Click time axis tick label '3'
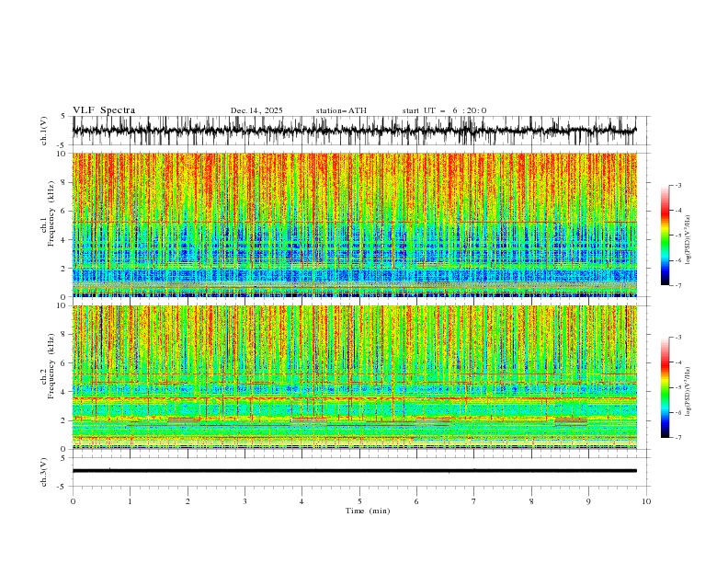This screenshot has height=563, width=728. [x=245, y=501]
